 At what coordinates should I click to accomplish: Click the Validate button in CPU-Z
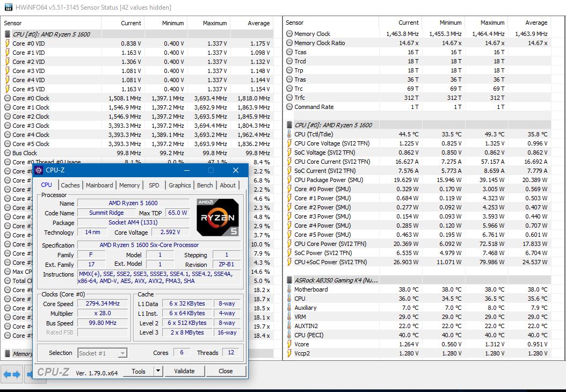[184, 371]
